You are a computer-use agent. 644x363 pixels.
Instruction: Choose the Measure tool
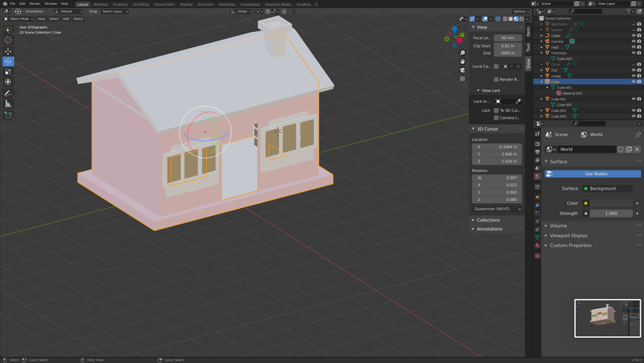(8, 103)
